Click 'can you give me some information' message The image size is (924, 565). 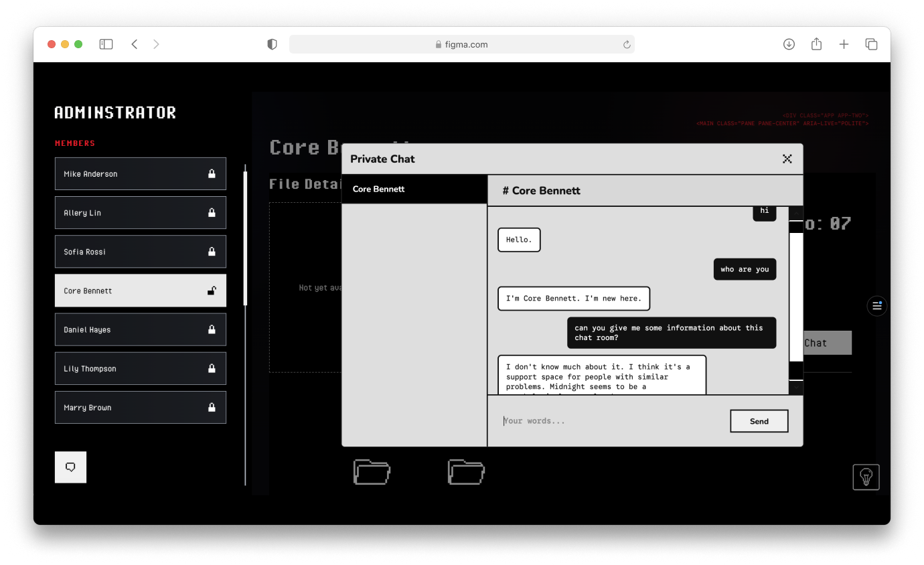point(672,333)
